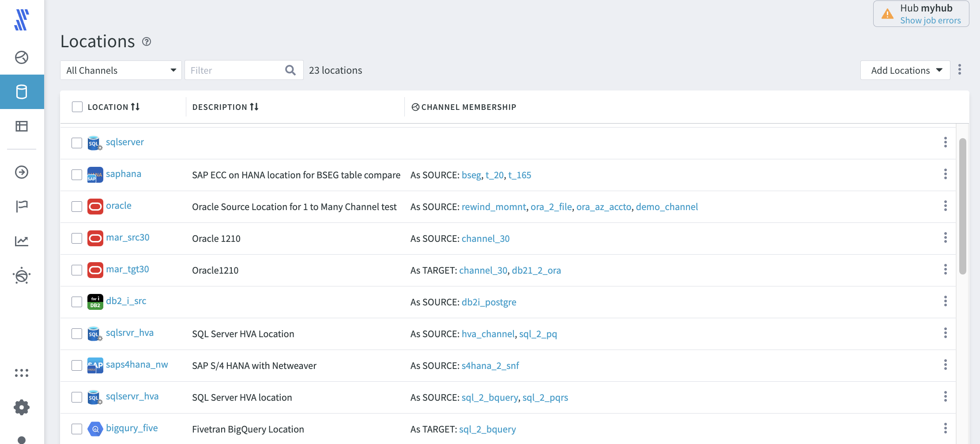Check the sqlsrvr_hva row checkbox
The width and height of the screenshot is (980, 444).
pyautogui.click(x=77, y=334)
